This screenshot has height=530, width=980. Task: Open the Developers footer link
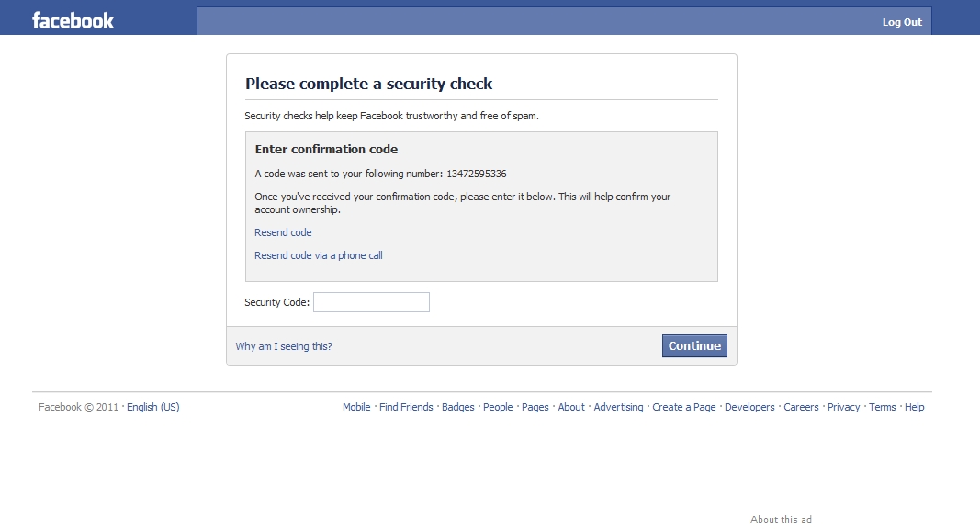[x=749, y=407]
